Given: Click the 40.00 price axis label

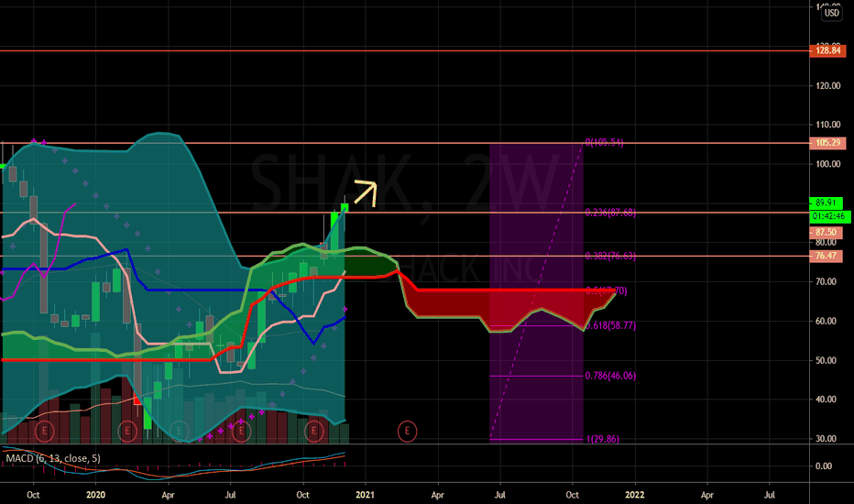Looking at the screenshot, I should pyautogui.click(x=827, y=400).
